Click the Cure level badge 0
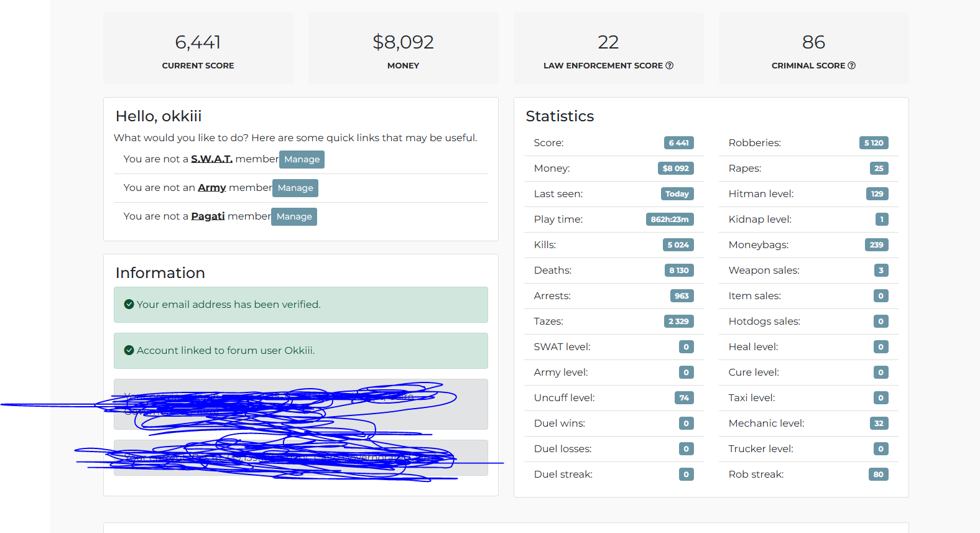The image size is (980, 533). click(881, 373)
